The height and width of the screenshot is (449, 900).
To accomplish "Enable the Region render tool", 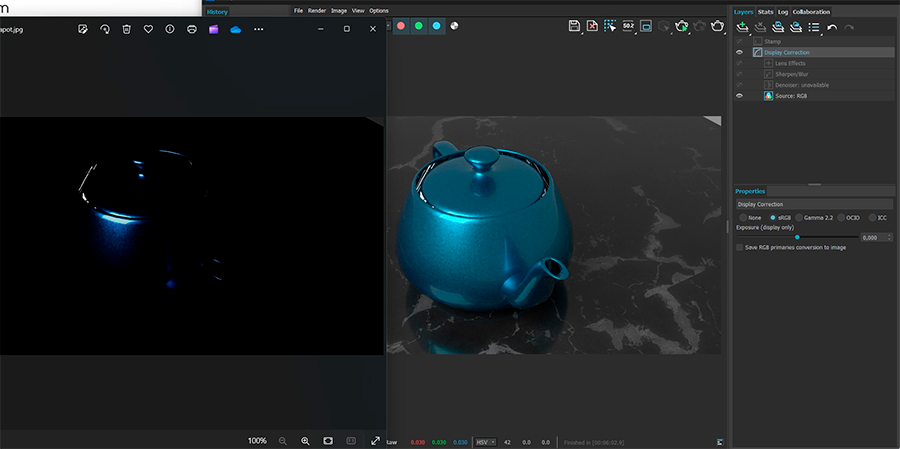I will [610, 26].
